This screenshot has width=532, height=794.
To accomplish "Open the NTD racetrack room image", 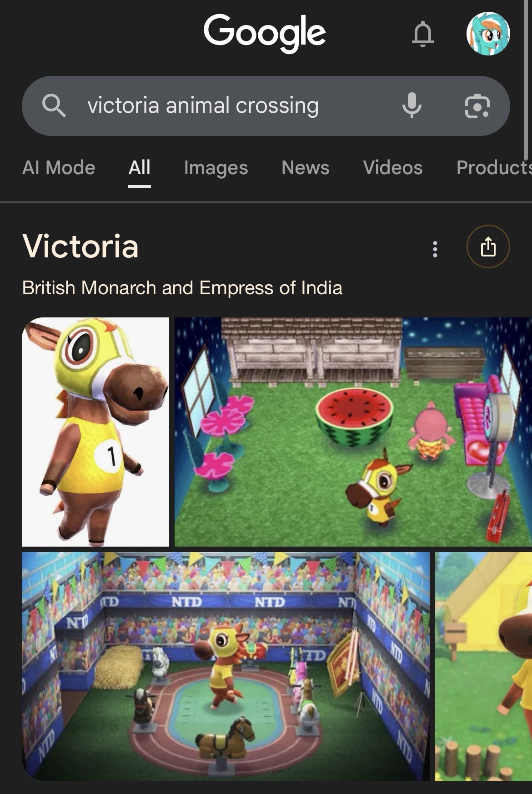I will coord(226,667).
